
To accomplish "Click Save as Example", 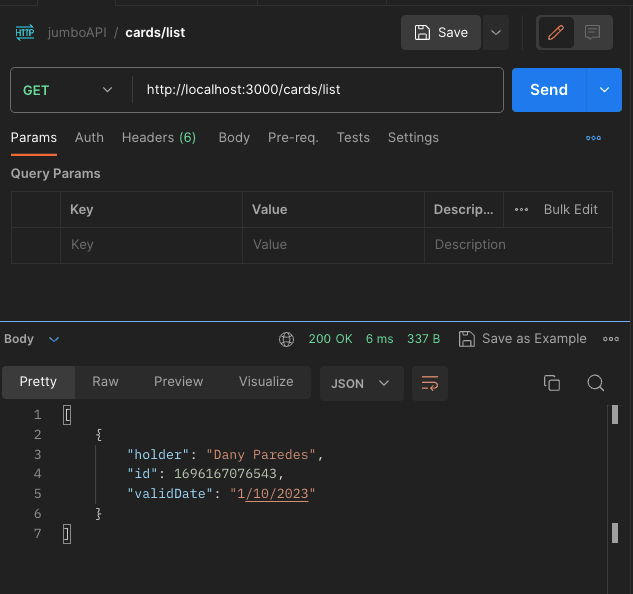I will click(522, 339).
